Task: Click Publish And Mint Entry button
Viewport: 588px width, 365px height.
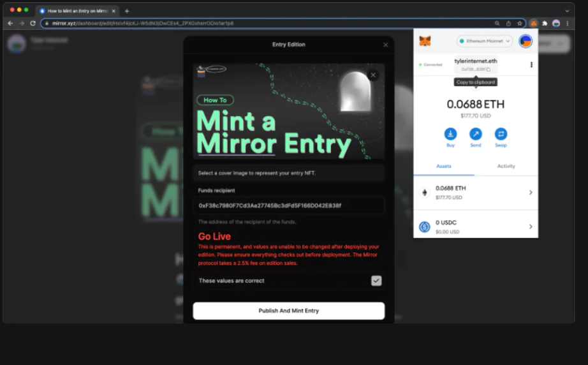Action: (x=288, y=311)
